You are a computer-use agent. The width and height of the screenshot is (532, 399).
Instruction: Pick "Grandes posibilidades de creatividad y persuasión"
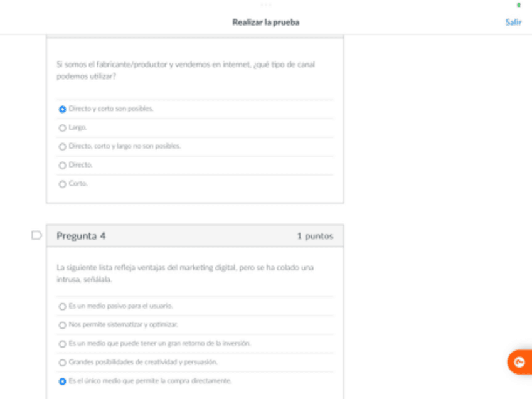63,363
